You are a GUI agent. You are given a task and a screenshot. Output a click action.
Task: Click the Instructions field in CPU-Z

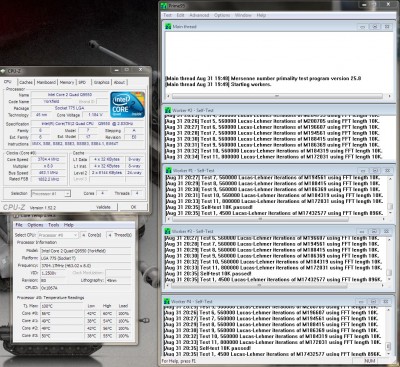[x=88, y=144]
